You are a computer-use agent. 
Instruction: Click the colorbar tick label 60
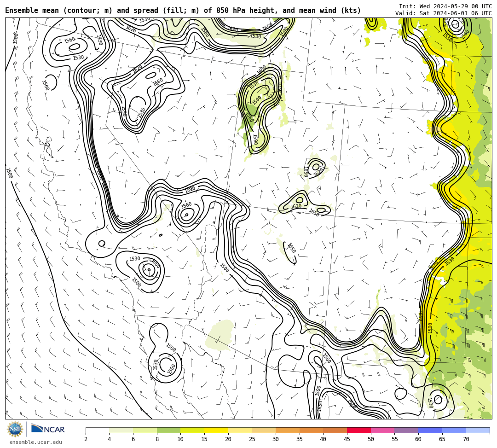(418, 439)
